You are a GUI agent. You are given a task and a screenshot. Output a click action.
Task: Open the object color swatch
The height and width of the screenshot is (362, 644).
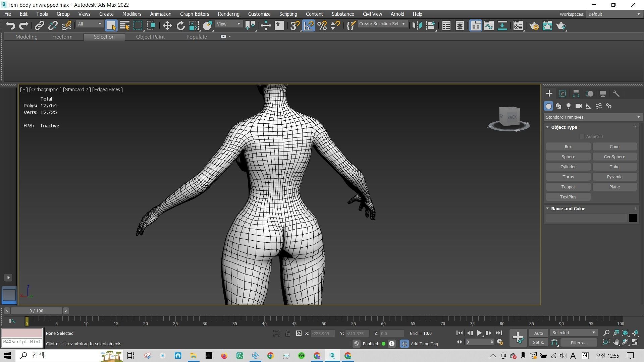coord(633,218)
